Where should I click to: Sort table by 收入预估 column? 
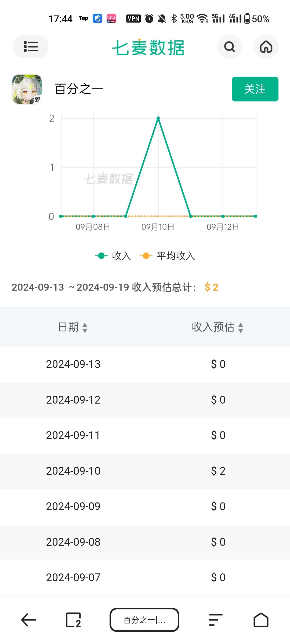coord(218,327)
